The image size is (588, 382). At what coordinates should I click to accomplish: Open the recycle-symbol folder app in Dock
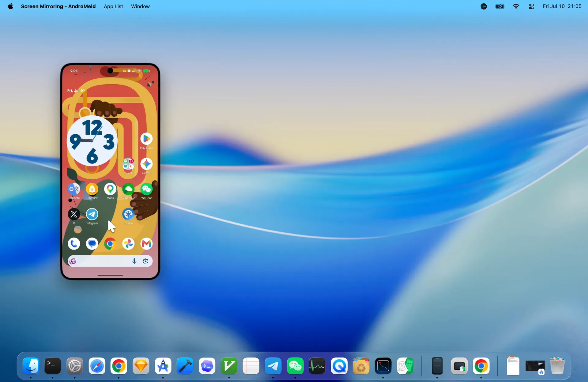[x=361, y=366]
